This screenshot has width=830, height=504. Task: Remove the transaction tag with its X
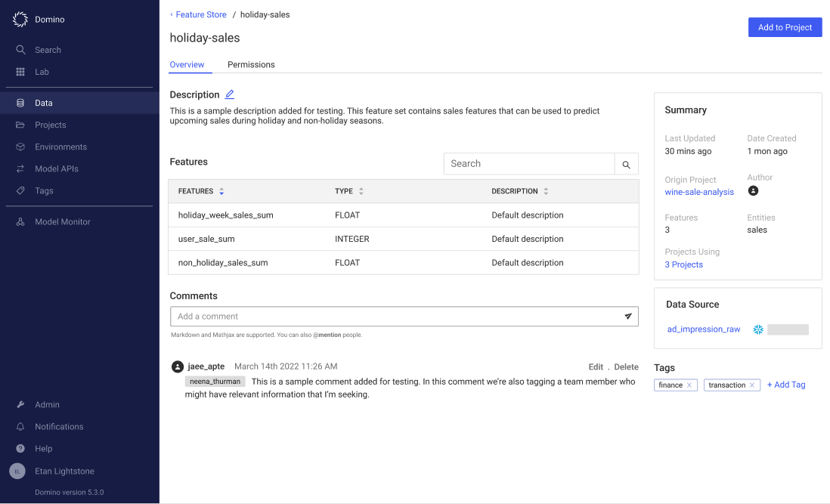(753, 385)
